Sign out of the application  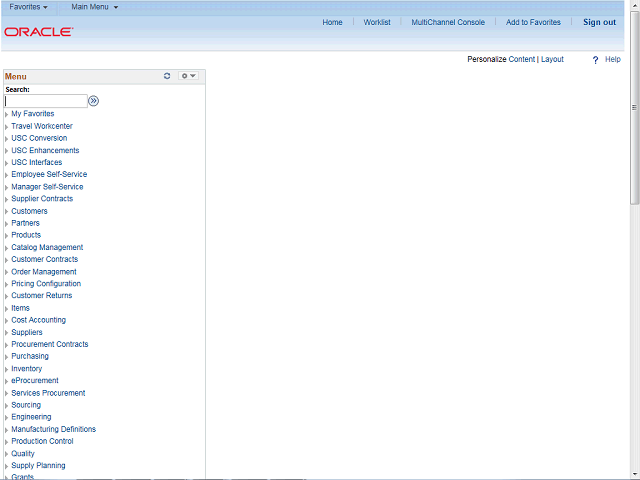(x=599, y=22)
